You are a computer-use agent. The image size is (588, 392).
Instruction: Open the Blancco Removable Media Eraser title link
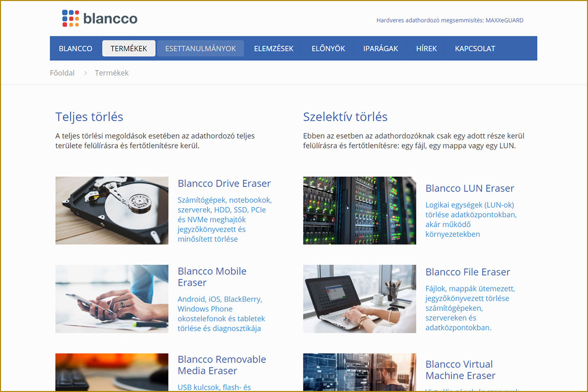click(x=222, y=365)
